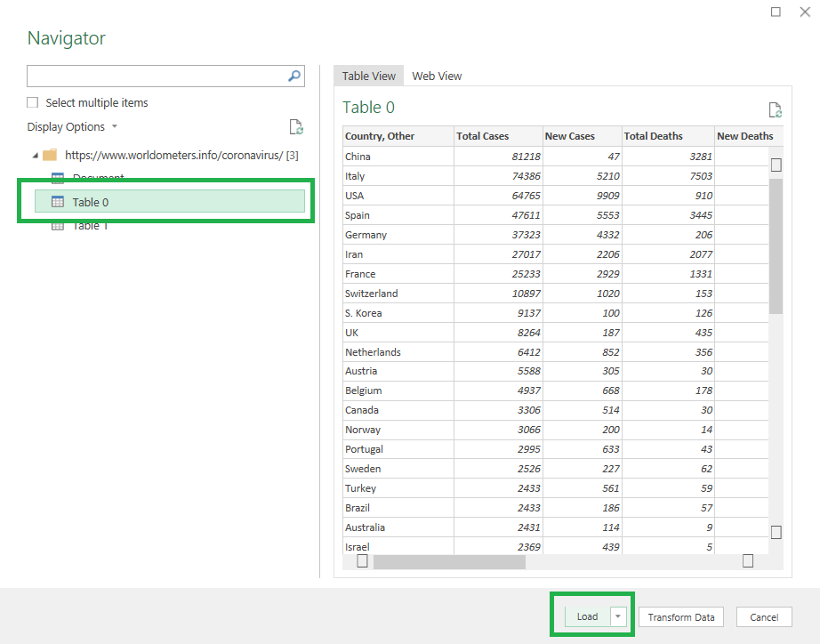This screenshot has width=820, height=644.
Task: Click the 'Belgium' country cell
Action: 398,390
